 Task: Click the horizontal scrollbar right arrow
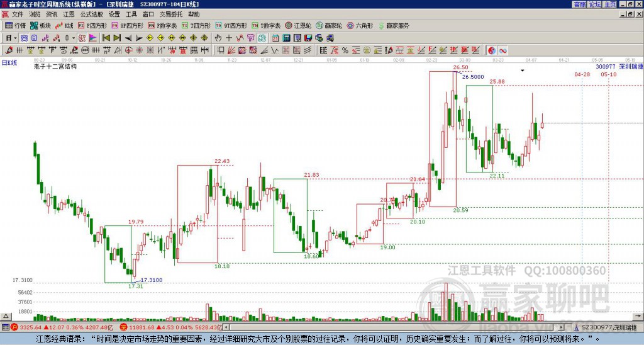click(x=562, y=327)
